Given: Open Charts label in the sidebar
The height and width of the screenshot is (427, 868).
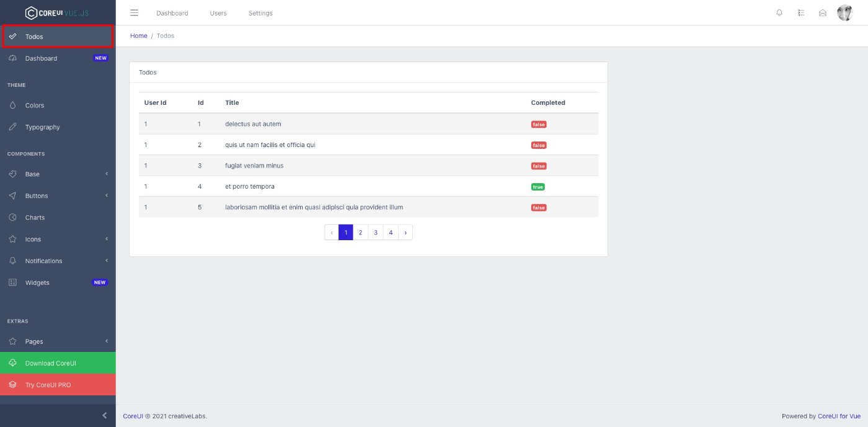Looking at the screenshot, I should tap(35, 218).
